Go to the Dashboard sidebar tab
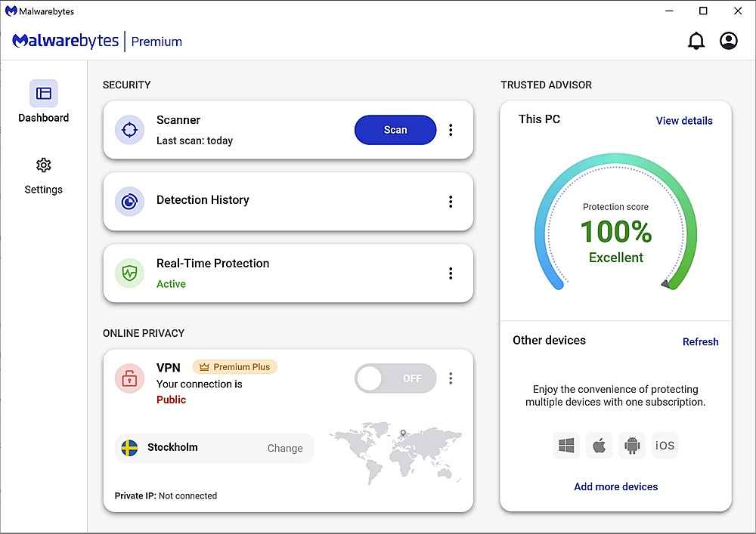 [x=44, y=102]
